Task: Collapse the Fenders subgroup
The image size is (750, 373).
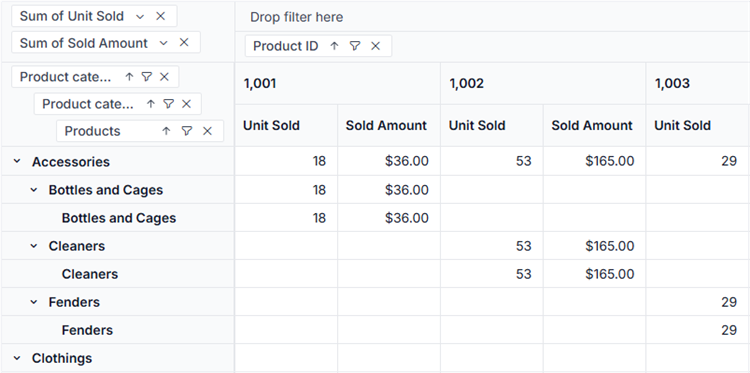Action: (x=34, y=302)
